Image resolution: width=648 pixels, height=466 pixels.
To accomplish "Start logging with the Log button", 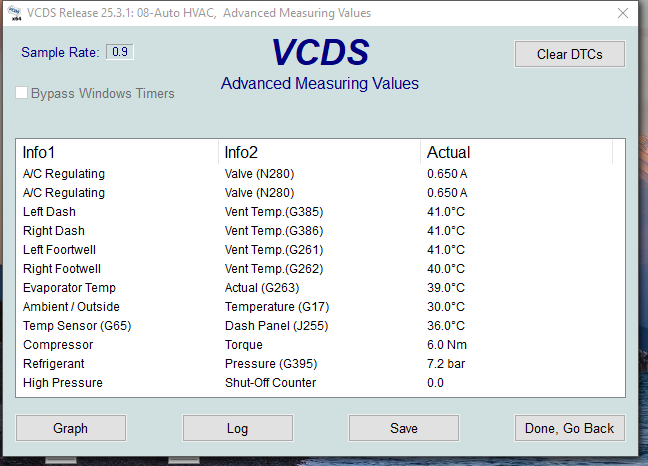I will (x=238, y=428).
